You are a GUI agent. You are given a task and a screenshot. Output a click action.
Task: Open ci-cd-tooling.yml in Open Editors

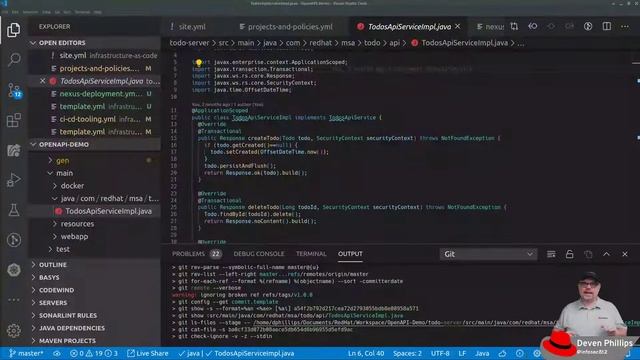[x=94, y=119]
